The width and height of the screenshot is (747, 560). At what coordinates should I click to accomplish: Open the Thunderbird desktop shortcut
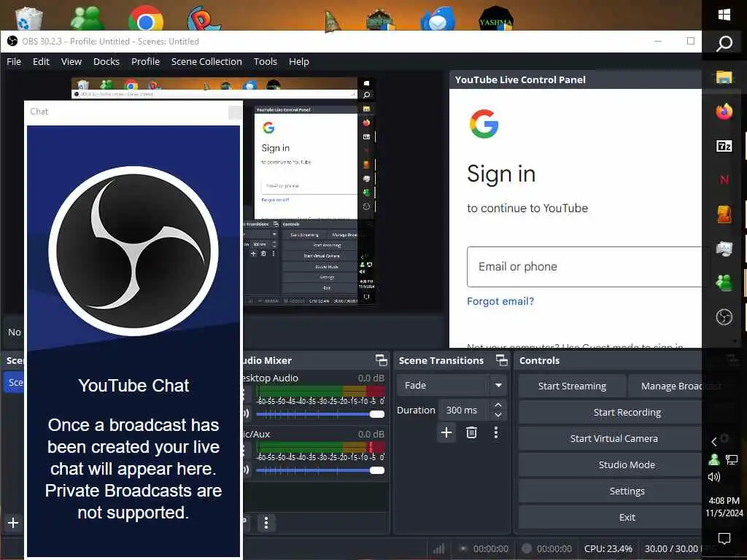point(438,18)
